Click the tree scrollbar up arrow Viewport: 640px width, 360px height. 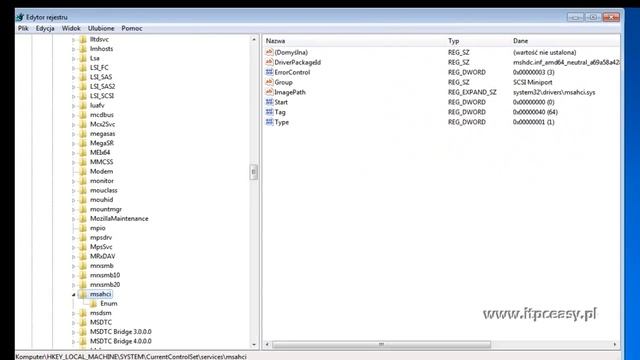tap(254, 40)
